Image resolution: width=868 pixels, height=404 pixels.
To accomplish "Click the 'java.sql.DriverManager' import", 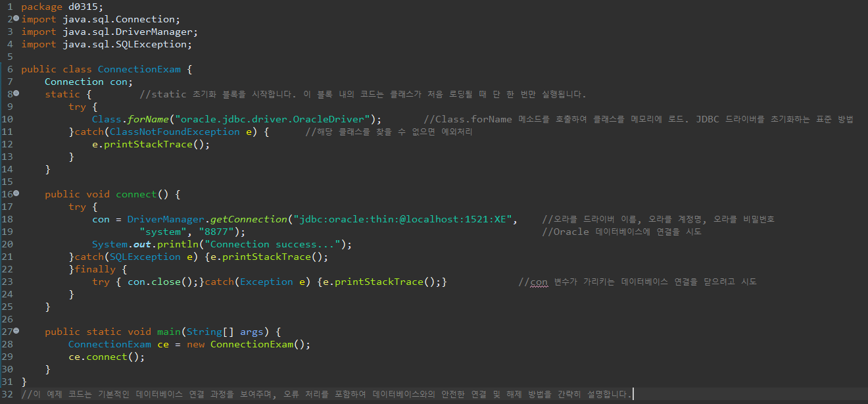I will (x=130, y=32).
